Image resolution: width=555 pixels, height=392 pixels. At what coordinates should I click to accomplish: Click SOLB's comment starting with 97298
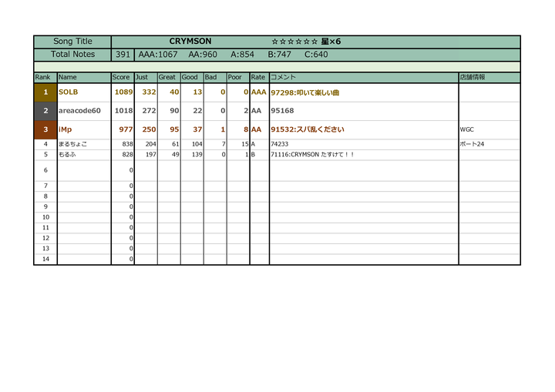pos(304,92)
